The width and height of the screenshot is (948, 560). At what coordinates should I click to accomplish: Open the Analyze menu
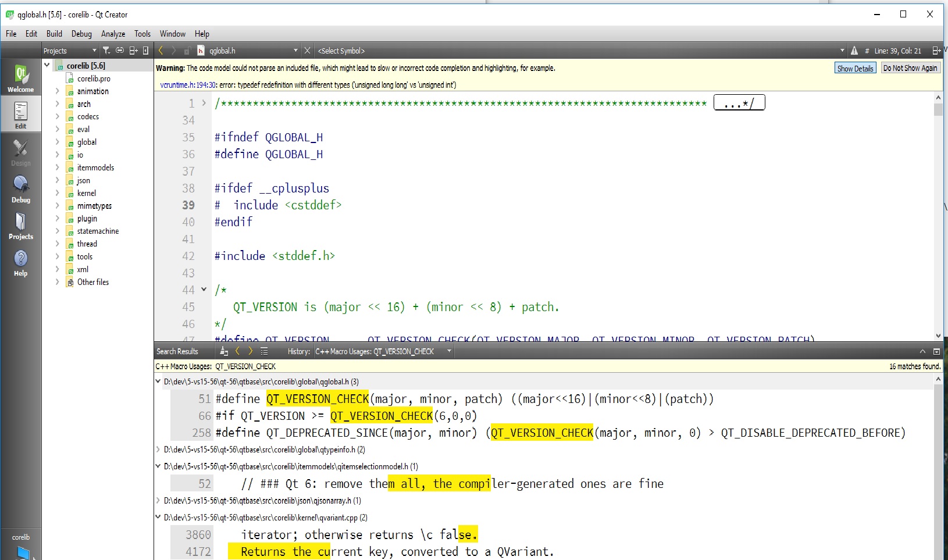point(113,34)
